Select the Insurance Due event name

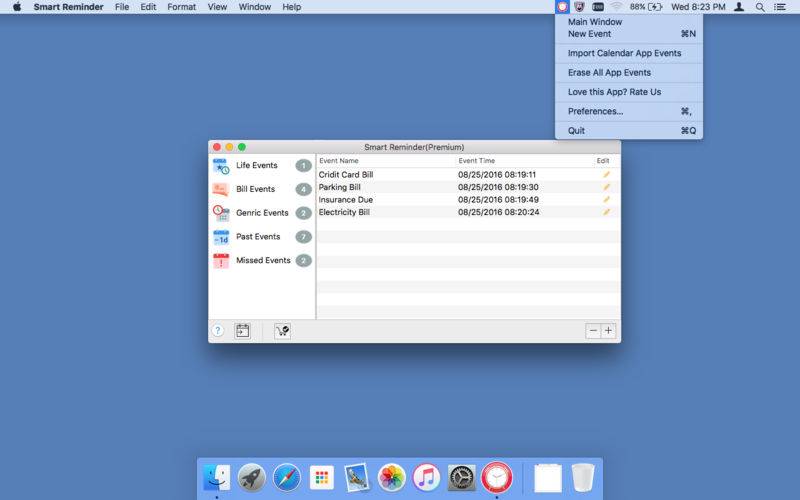pos(345,199)
